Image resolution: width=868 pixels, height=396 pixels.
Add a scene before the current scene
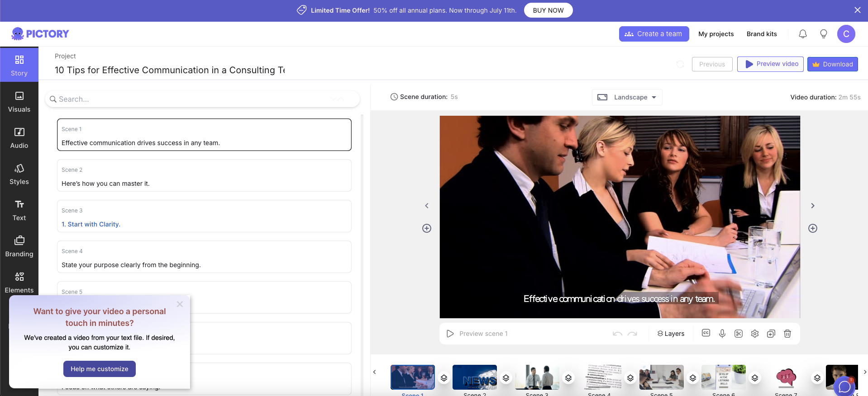click(x=427, y=228)
